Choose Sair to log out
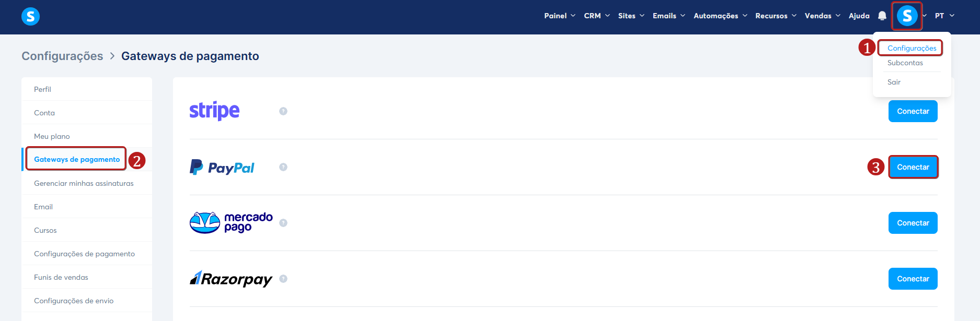The height and width of the screenshot is (321, 980). tap(894, 82)
